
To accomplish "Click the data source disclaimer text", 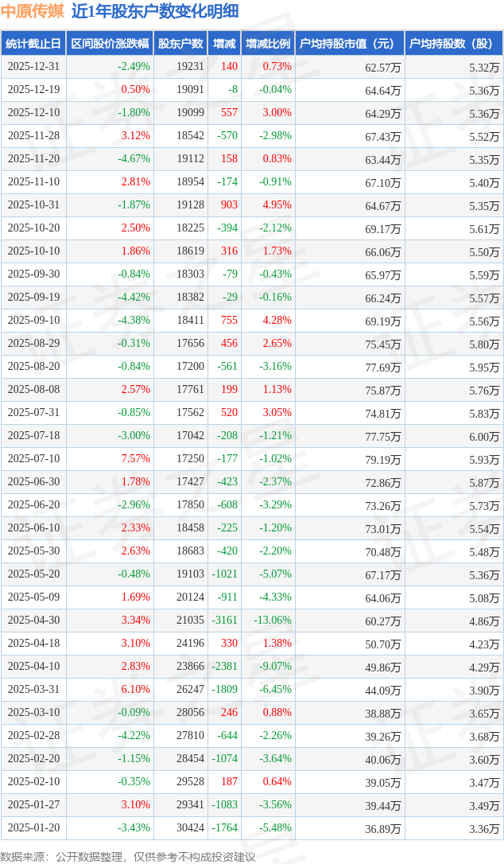I will 128,856.
